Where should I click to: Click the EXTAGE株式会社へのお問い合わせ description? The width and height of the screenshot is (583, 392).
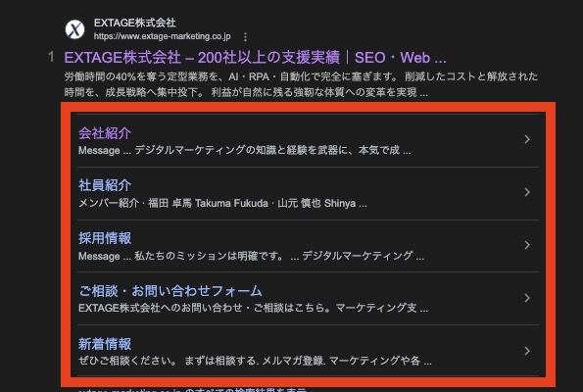pyautogui.click(x=253, y=309)
